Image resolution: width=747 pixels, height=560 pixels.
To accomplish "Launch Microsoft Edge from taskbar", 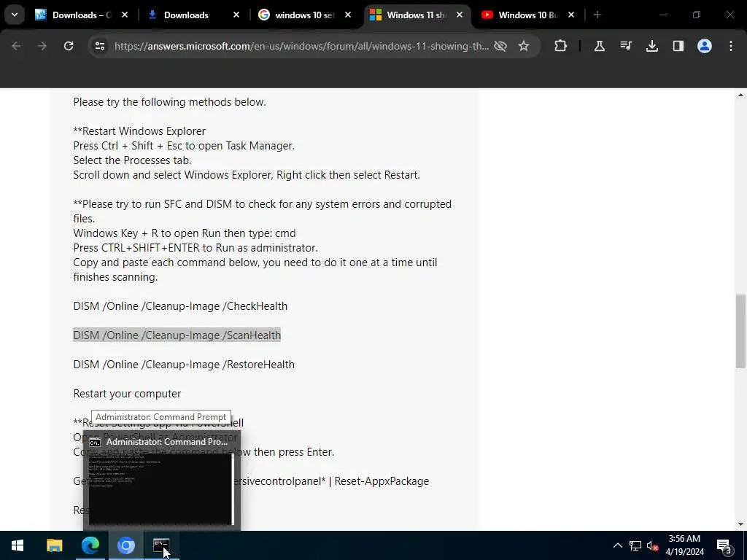I will pyautogui.click(x=90, y=545).
